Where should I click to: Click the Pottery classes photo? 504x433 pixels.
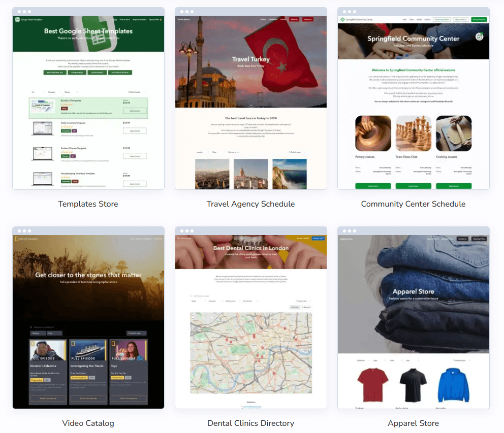click(x=373, y=134)
